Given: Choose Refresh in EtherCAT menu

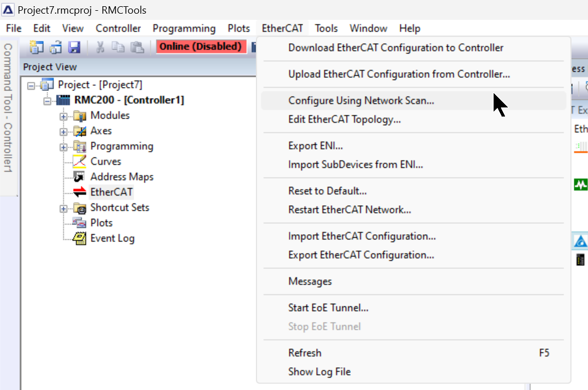Looking at the screenshot, I should (413, 353).
